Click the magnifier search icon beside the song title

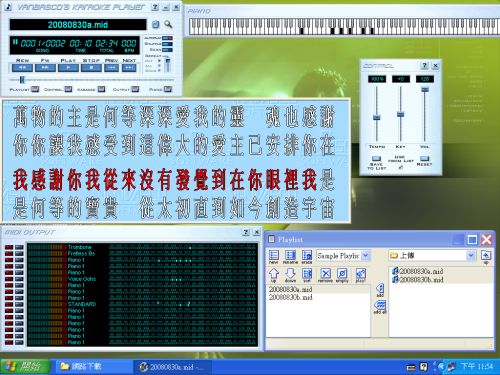(x=168, y=24)
